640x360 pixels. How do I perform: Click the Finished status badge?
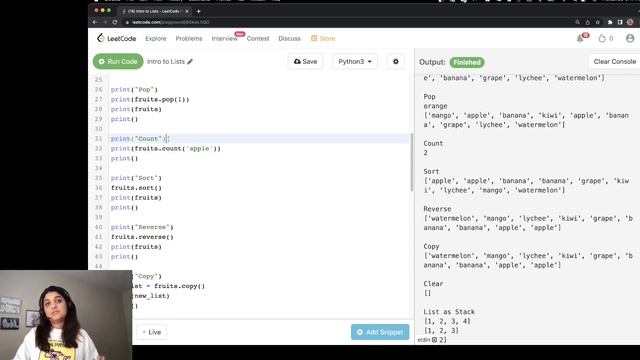point(467,62)
